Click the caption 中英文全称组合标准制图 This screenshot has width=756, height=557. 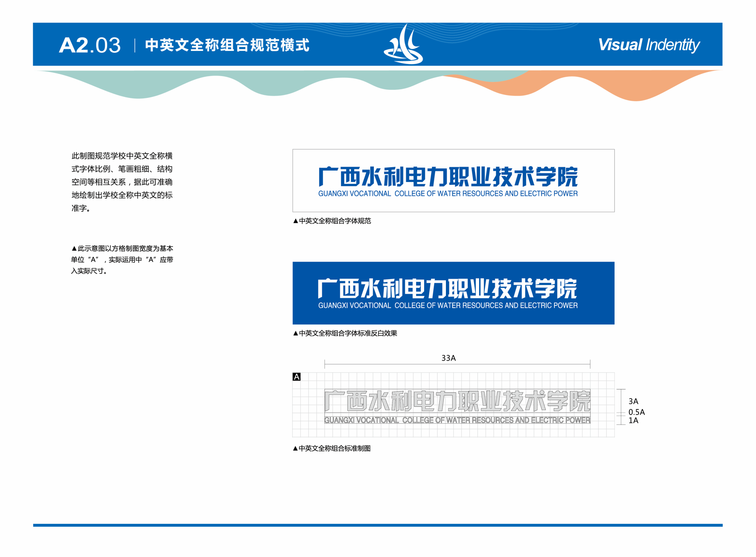332,448
